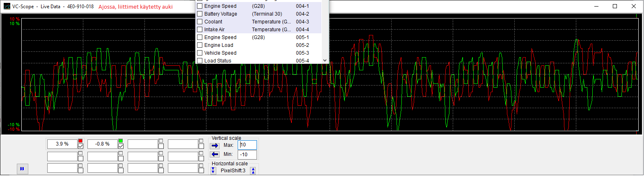Click the green channel color swatch
Viewport: 644px width, 176px height.
tap(121, 141)
